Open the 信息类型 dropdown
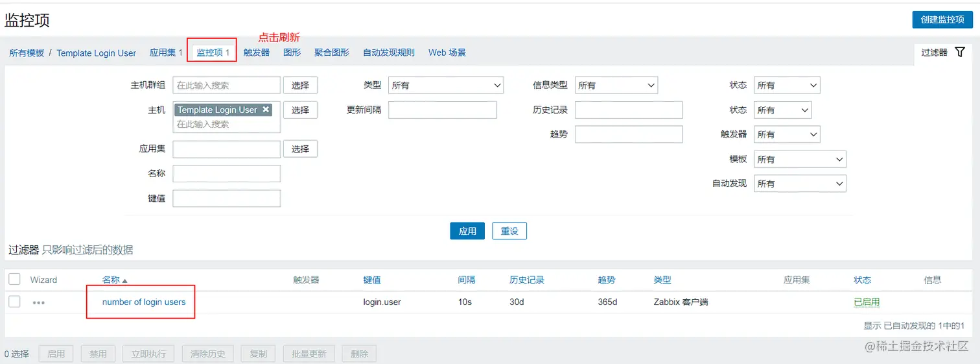 (x=616, y=85)
